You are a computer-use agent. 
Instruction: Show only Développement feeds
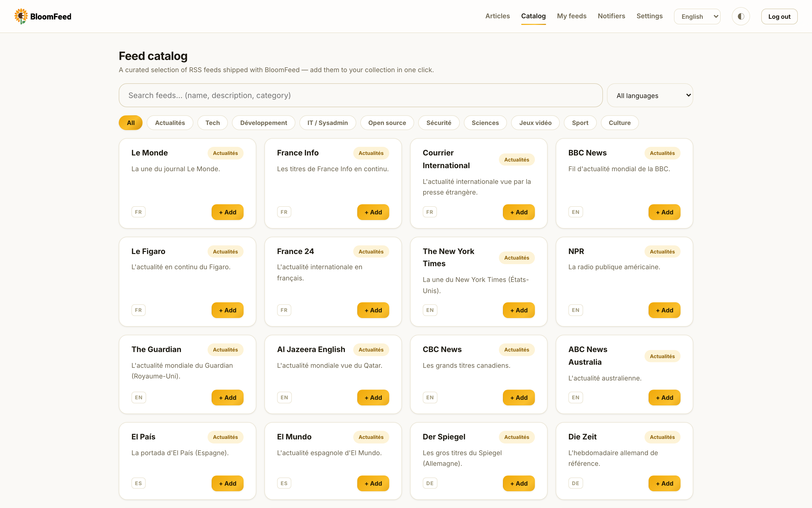263,123
